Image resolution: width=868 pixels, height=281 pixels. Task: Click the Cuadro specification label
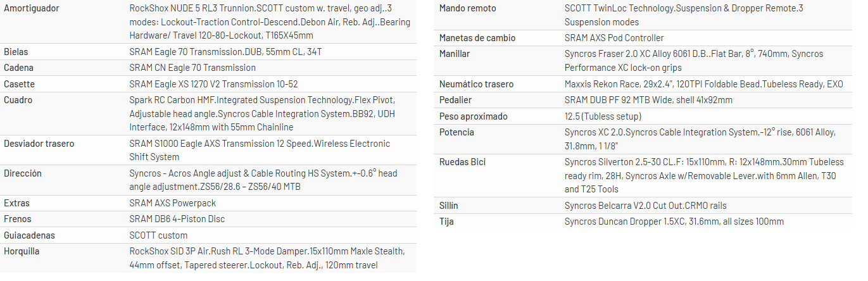pos(18,100)
